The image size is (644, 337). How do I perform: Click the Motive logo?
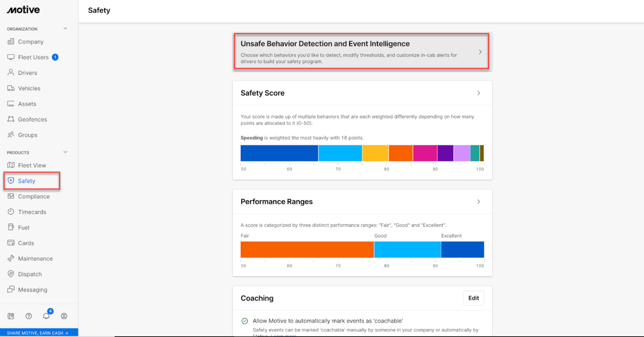tap(23, 10)
